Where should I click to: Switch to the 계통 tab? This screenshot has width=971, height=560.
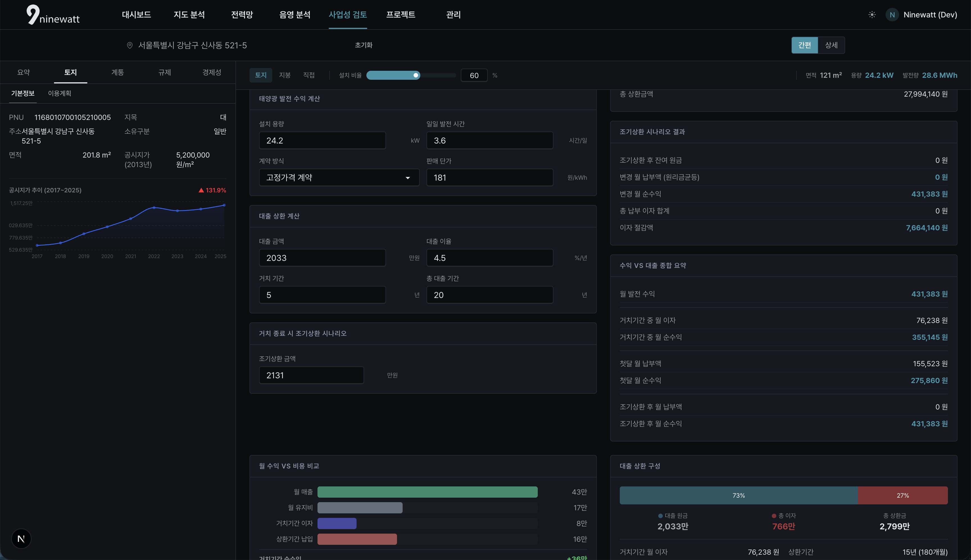click(117, 72)
